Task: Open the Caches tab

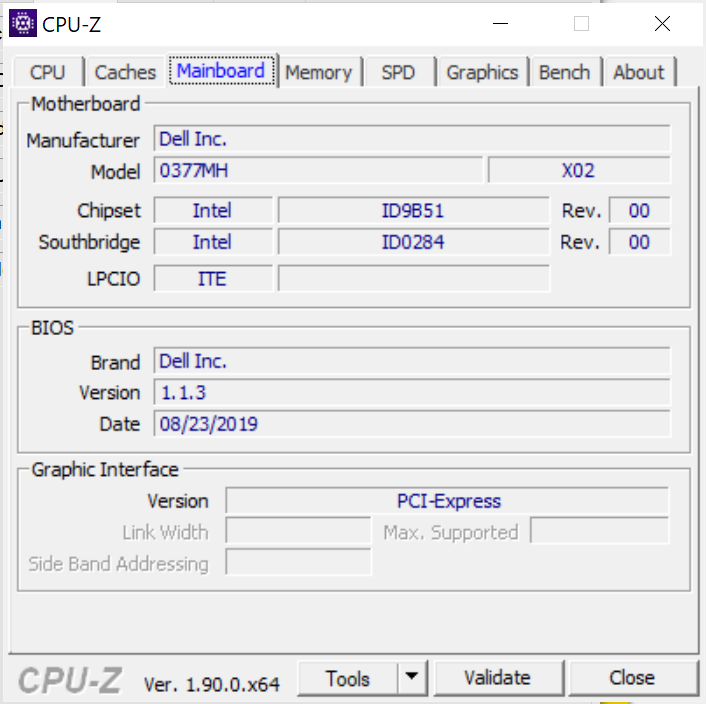Action: [125, 72]
